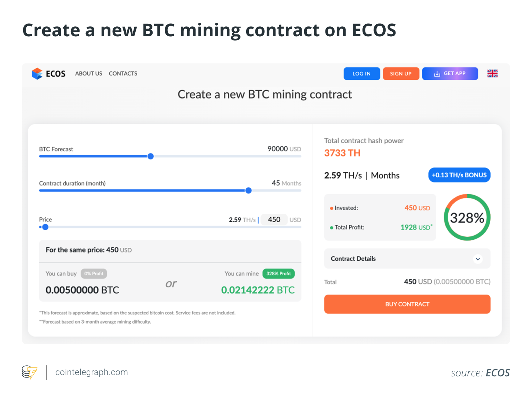
Task: Click the UK flag language icon
Action: pyautogui.click(x=492, y=74)
